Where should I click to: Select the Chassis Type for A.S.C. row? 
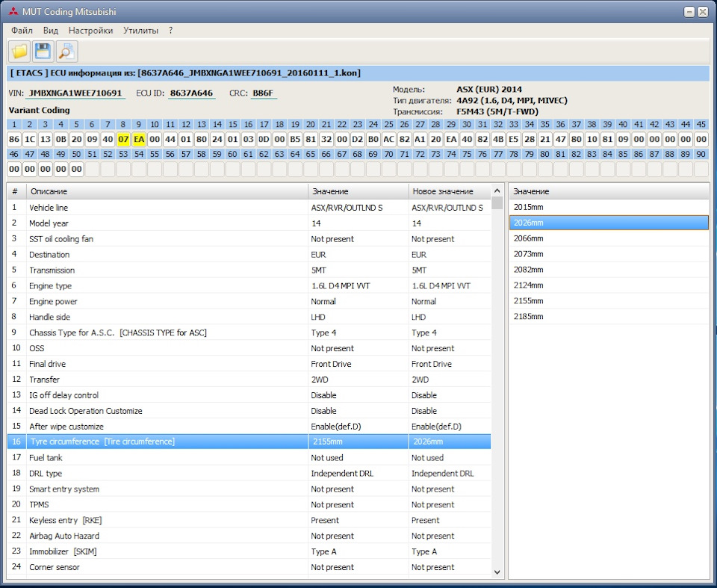(x=249, y=332)
